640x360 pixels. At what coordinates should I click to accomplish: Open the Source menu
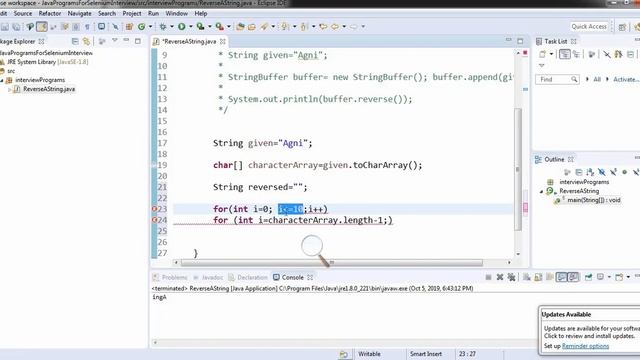[23, 13]
